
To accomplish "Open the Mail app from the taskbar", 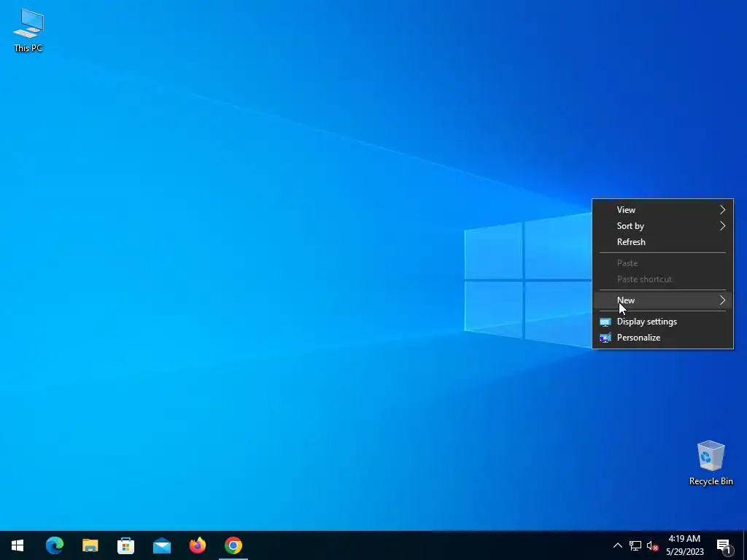I will (x=161, y=545).
